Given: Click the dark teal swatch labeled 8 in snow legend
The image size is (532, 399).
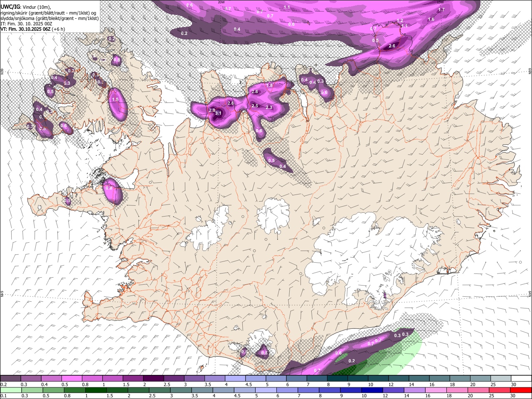Looking at the screenshot, I should pos(337,379).
